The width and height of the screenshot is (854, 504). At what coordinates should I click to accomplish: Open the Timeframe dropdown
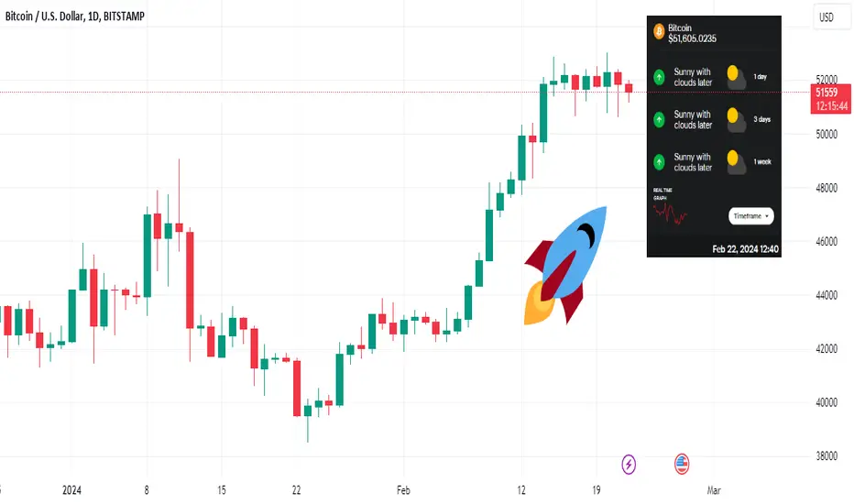pos(751,216)
